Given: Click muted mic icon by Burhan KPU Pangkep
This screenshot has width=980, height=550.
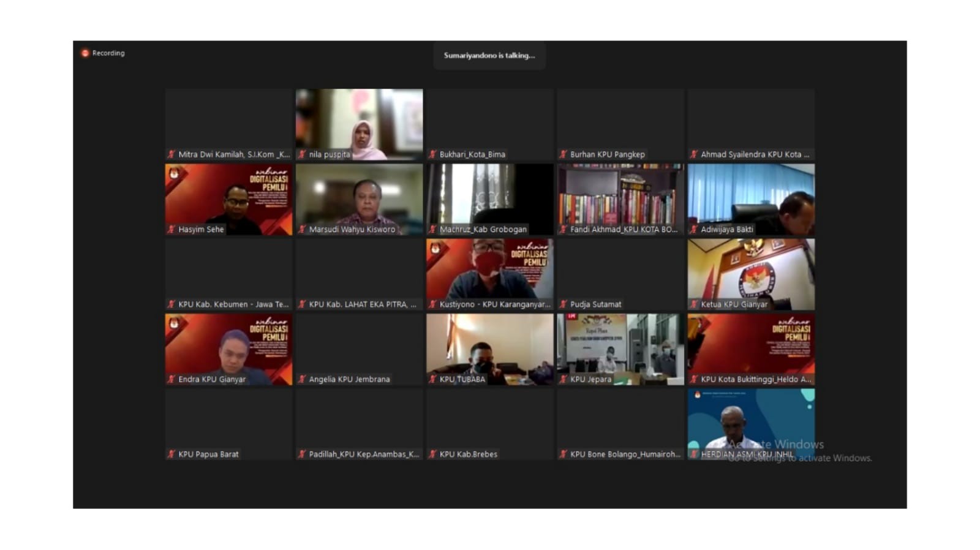Looking at the screenshot, I should (563, 154).
